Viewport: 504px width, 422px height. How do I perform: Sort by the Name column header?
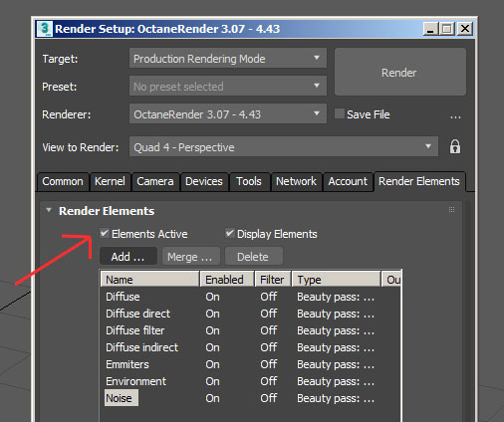click(149, 280)
